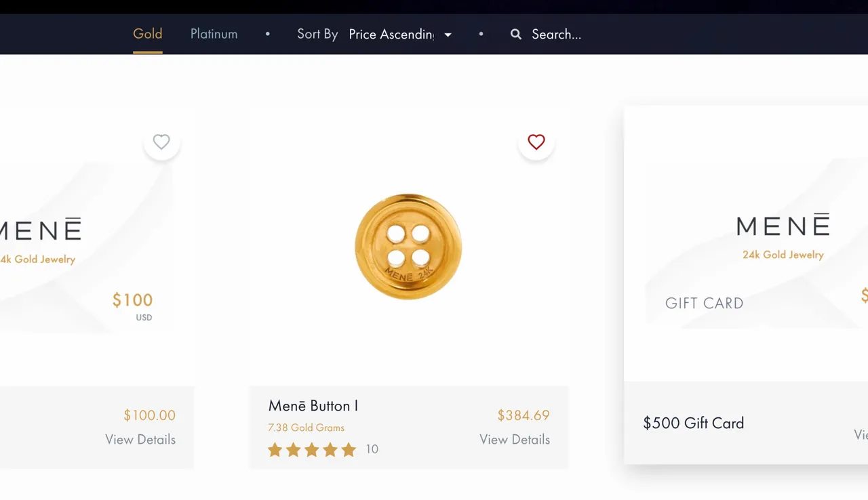Open the gold button product image

408,247
